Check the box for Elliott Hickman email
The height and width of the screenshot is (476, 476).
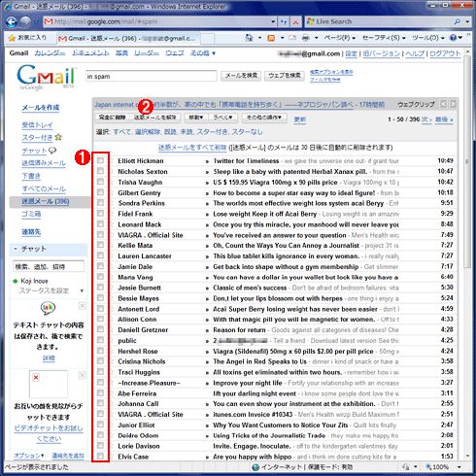coord(100,160)
